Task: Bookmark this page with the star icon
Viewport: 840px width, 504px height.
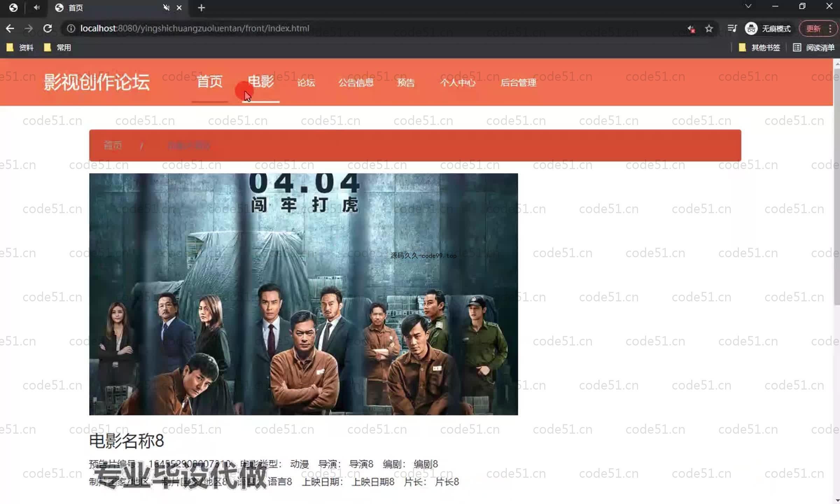Action: [709, 28]
